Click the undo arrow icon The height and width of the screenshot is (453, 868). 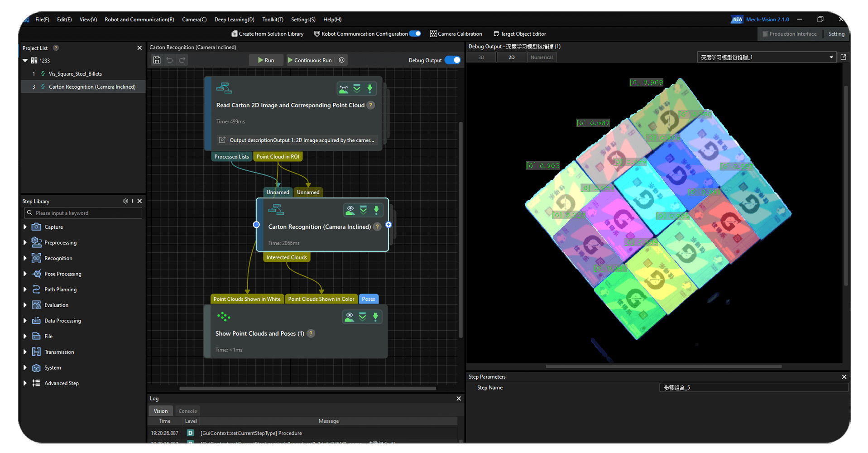coord(169,60)
